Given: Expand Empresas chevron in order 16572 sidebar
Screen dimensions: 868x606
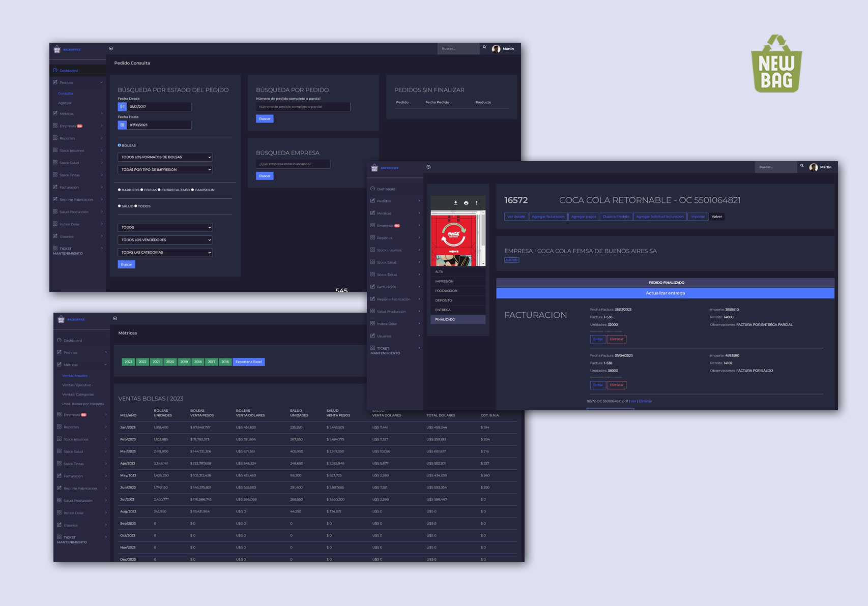Looking at the screenshot, I should pos(419,225).
